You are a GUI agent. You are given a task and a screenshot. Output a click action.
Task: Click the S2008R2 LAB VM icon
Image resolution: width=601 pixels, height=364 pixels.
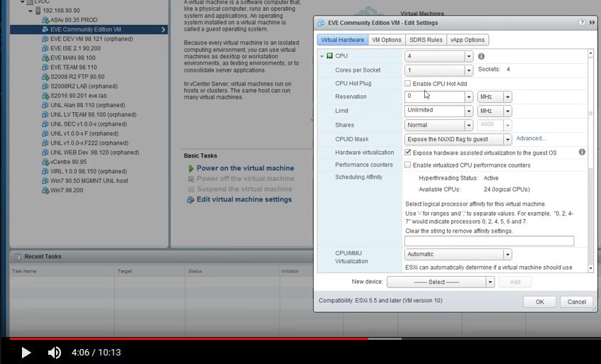(x=45, y=87)
